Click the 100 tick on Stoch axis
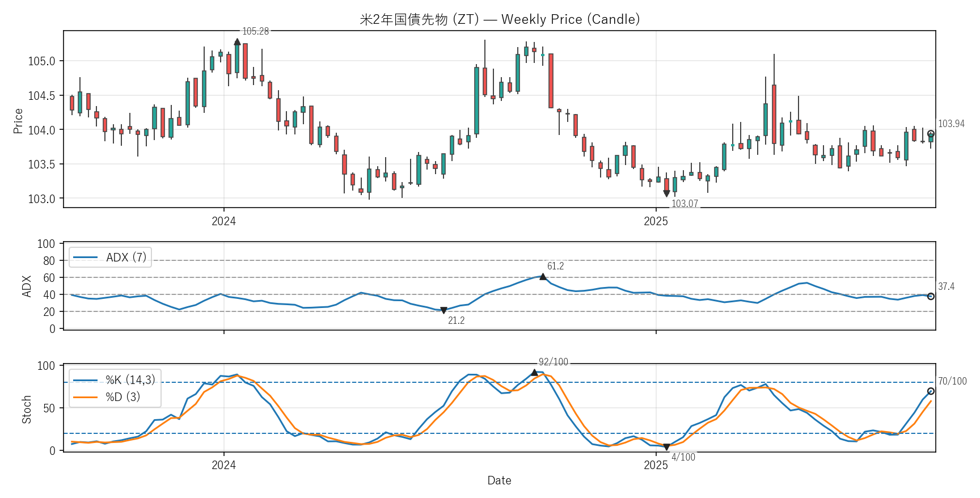 tap(47, 366)
